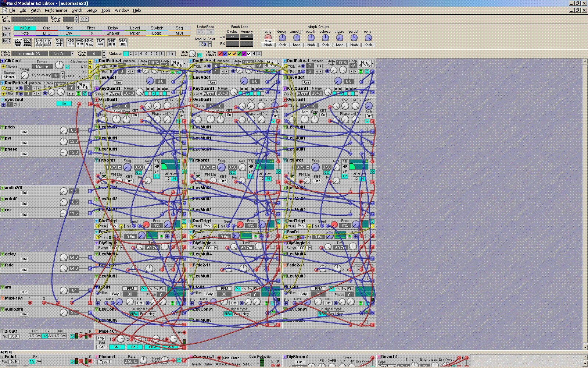Screen dimensions: 588x368
Task: Click the New patch button
Action: (x=7, y=28)
